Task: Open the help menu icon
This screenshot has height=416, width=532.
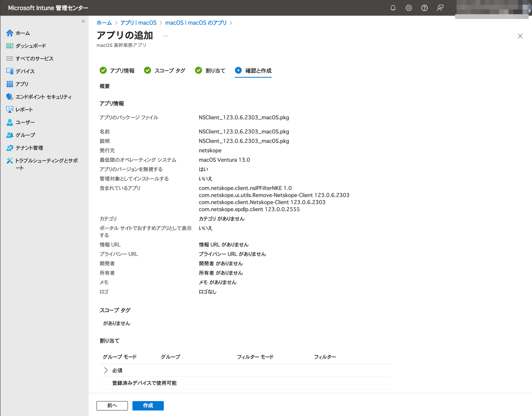Action: tap(424, 8)
